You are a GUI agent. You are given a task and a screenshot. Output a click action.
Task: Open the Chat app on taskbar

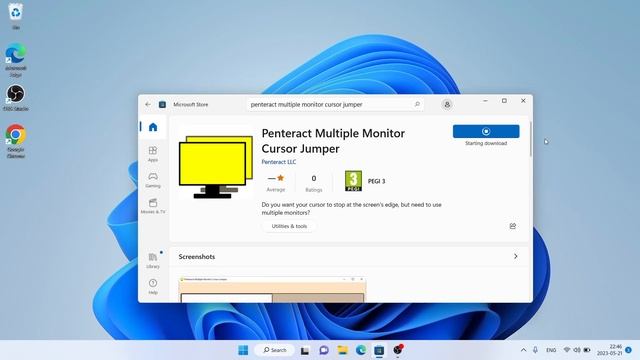click(x=324, y=350)
